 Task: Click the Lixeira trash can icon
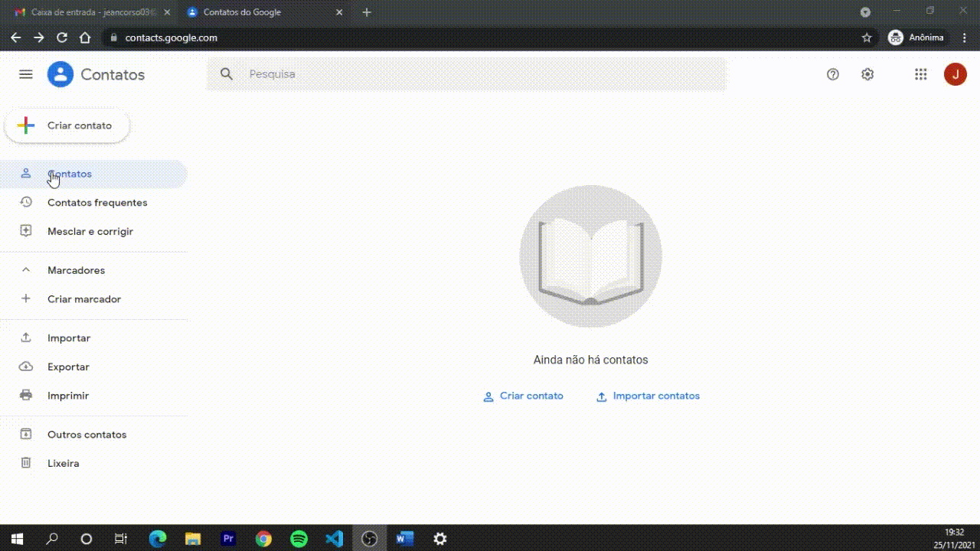pos(26,462)
